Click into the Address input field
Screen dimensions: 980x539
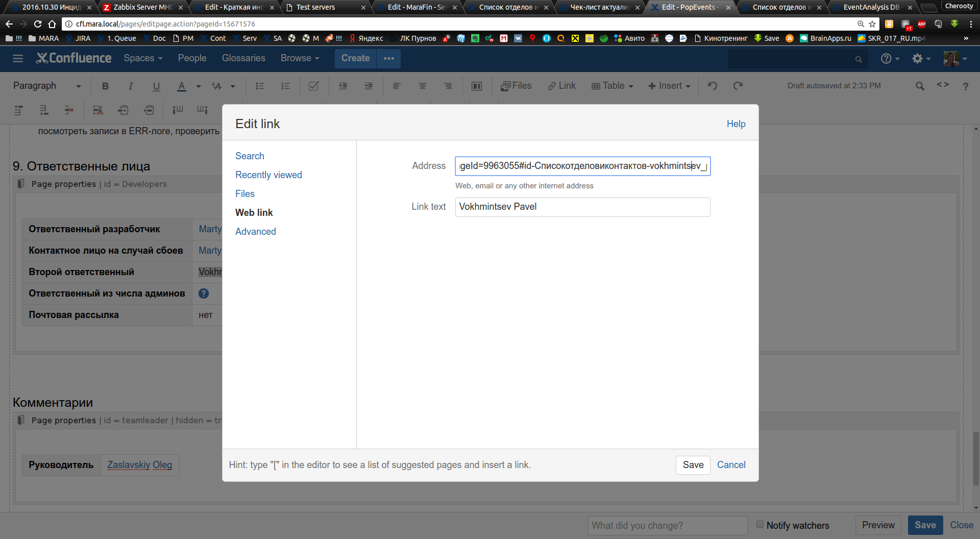tap(582, 166)
